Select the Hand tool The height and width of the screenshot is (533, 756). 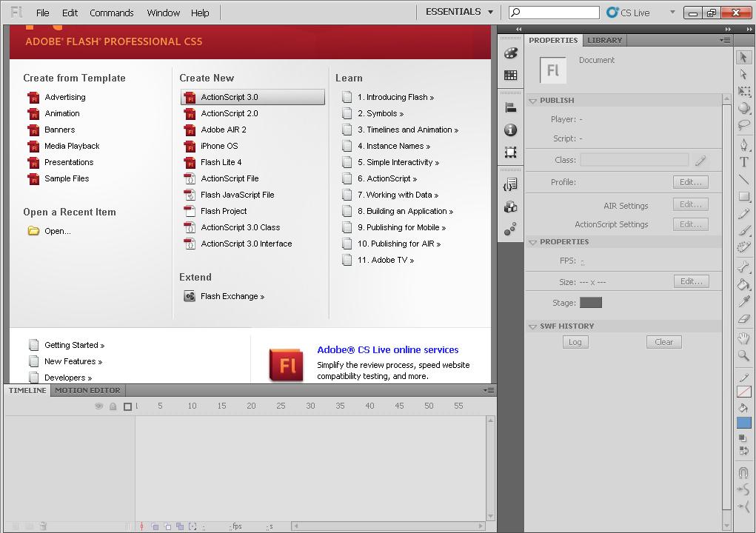[x=744, y=338]
